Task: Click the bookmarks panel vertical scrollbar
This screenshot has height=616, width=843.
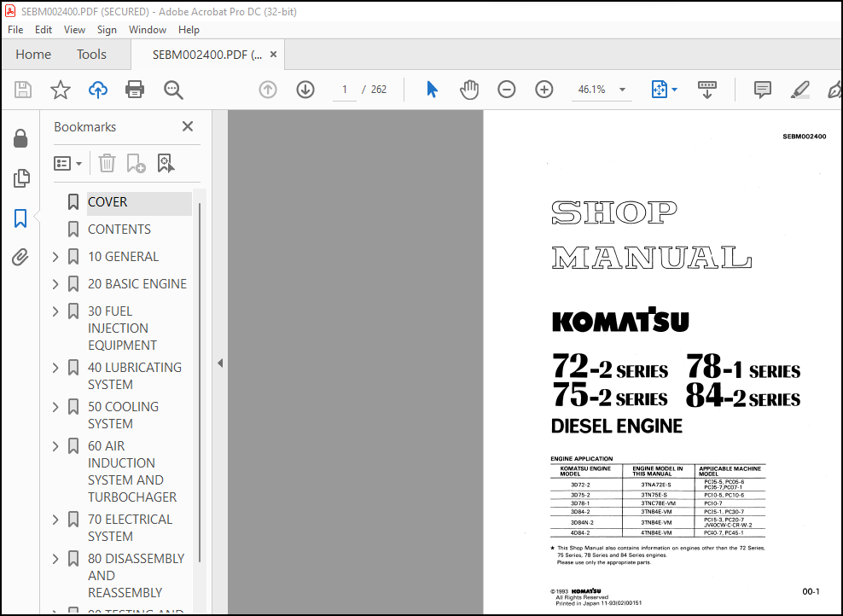Action: coord(200,382)
